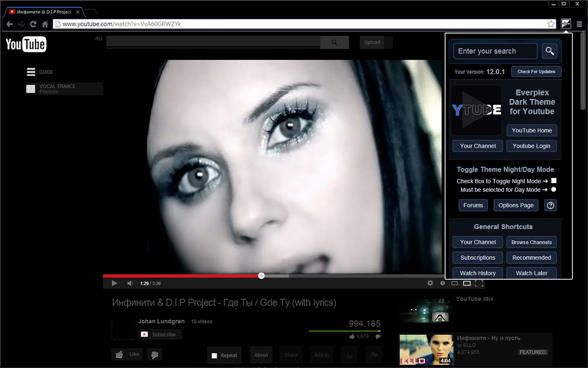The height and width of the screenshot is (368, 588).
Task: Click the watch later clock icon
Action: [442, 283]
